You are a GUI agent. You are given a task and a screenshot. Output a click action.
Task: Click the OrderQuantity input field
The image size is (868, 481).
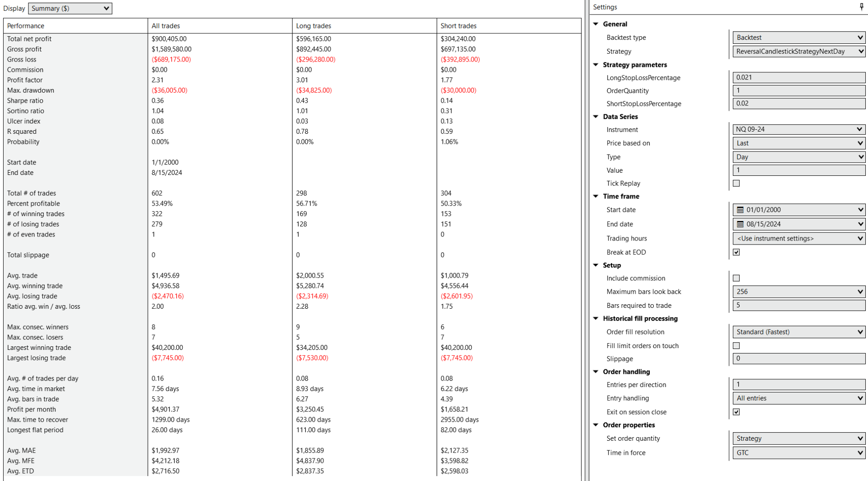tap(799, 90)
